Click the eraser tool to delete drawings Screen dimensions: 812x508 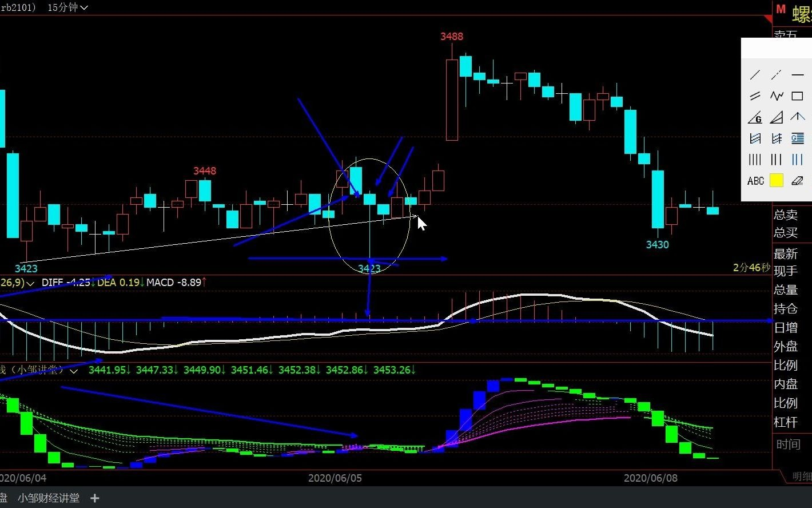(x=797, y=181)
